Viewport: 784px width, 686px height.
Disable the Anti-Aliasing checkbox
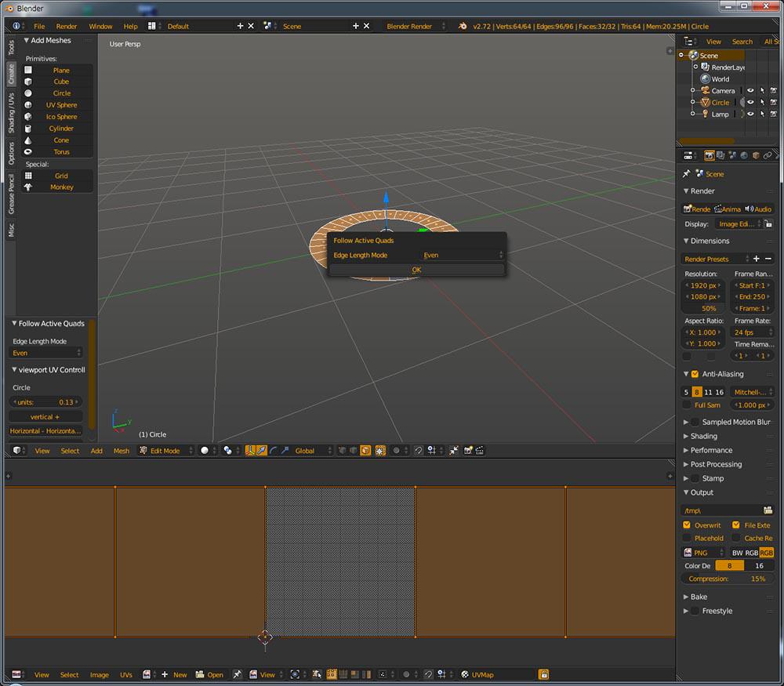tap(695, 374)
